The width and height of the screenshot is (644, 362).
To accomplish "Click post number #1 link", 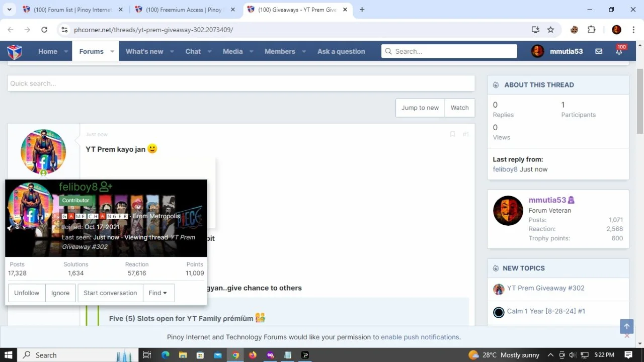I will [x=465, y=134].
